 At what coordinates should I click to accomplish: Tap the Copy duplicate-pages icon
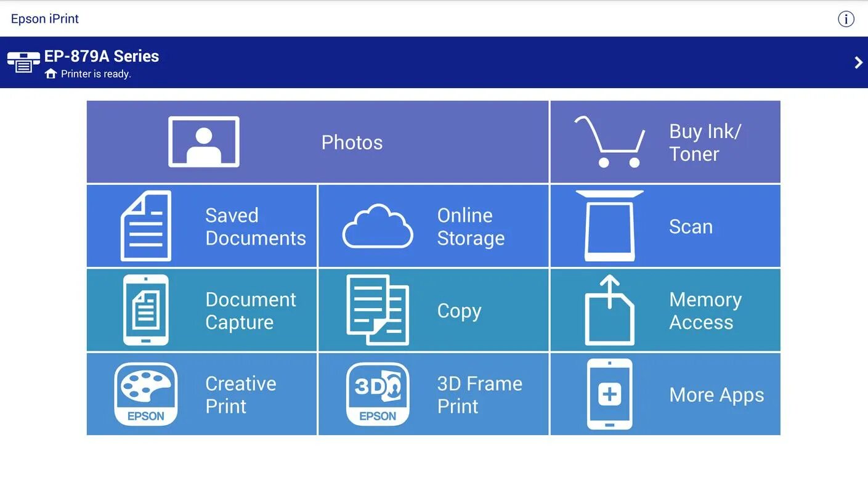(378, 310)
